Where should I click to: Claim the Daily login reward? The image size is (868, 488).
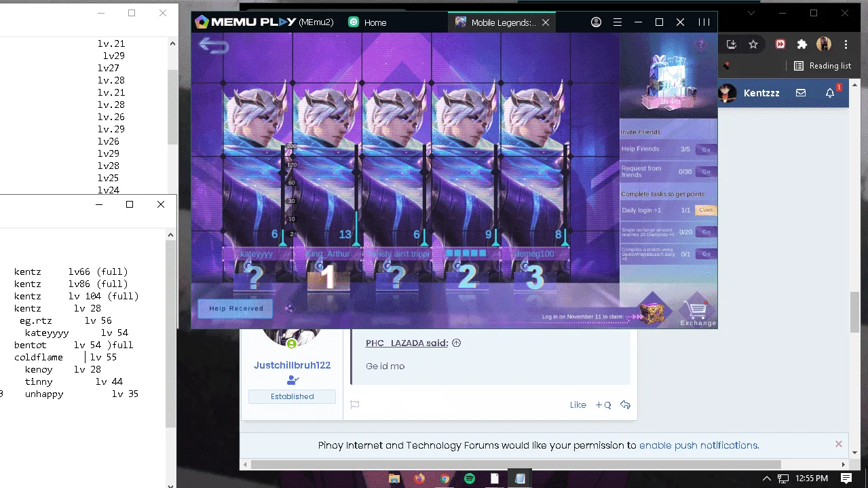click(706, 210)
